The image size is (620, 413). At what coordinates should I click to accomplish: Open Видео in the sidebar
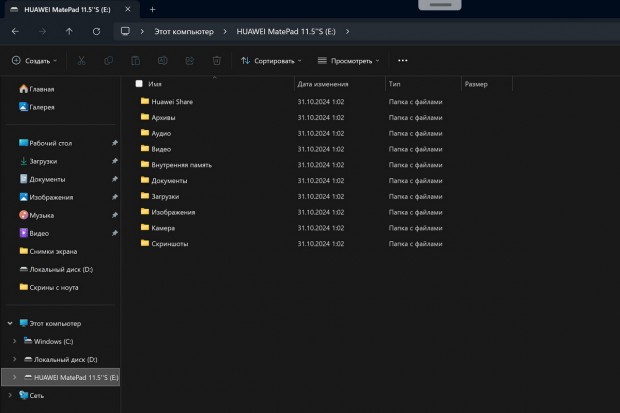(34, 233)
